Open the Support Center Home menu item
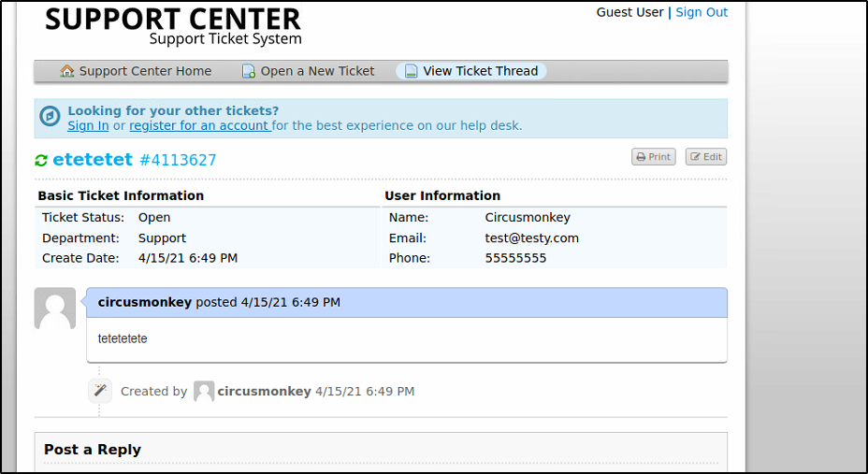The image size is (868, 474). point(137,71)
